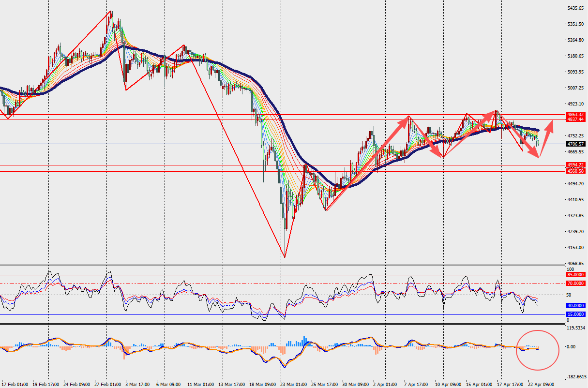Click the 11 Mar 01:00 time label
The width and height of the screenshot is (588, 388).
[x=199, y=385]
